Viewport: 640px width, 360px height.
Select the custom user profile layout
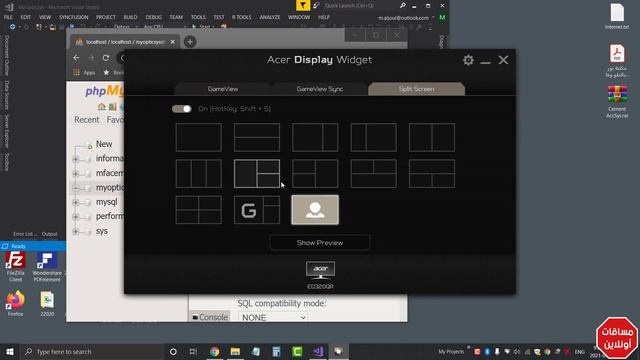315,210
